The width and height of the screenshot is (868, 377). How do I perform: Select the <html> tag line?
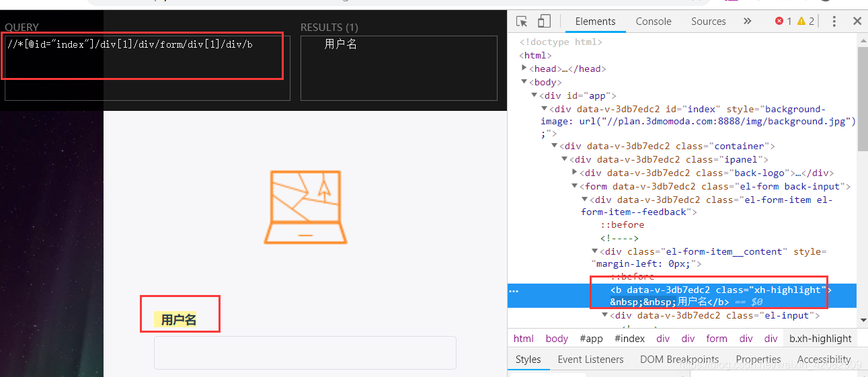pyautogui.click(x=537, y=55)
